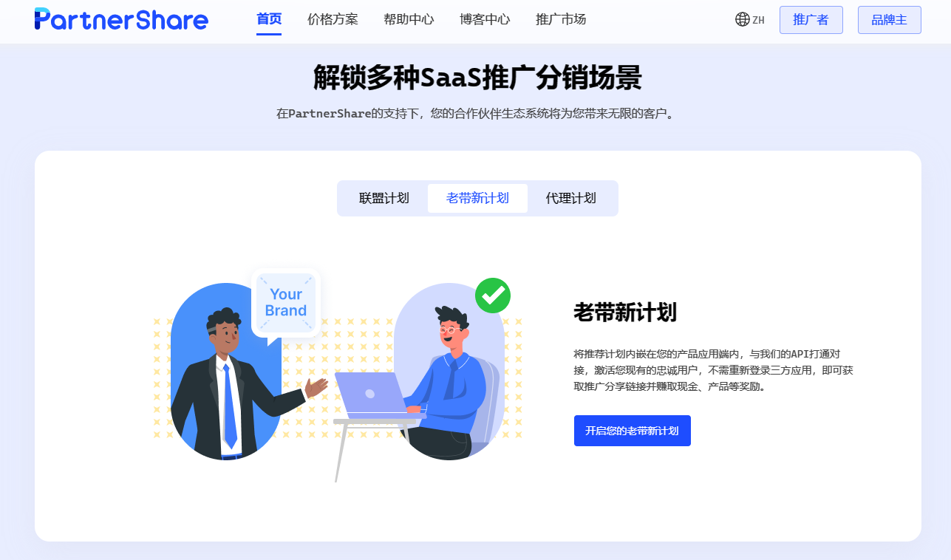Click the 品牌主 button
This screenshot has width=951, height=560.
(889, 20)
